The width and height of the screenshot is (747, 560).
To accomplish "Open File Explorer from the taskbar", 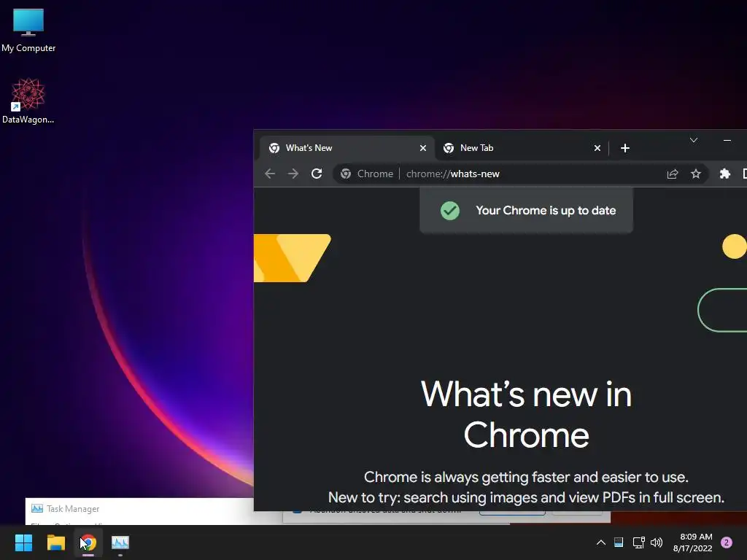I will click(x=55, y=542).
